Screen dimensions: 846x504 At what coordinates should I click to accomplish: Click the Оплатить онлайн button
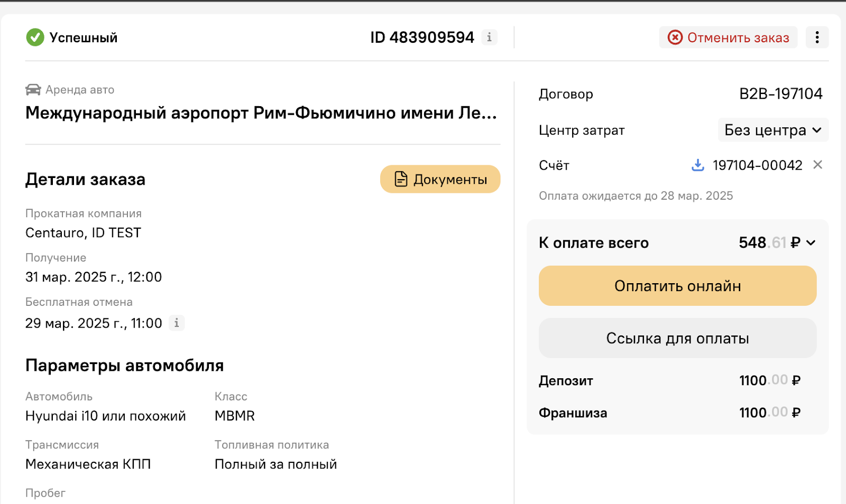click(x=677, y=286)
